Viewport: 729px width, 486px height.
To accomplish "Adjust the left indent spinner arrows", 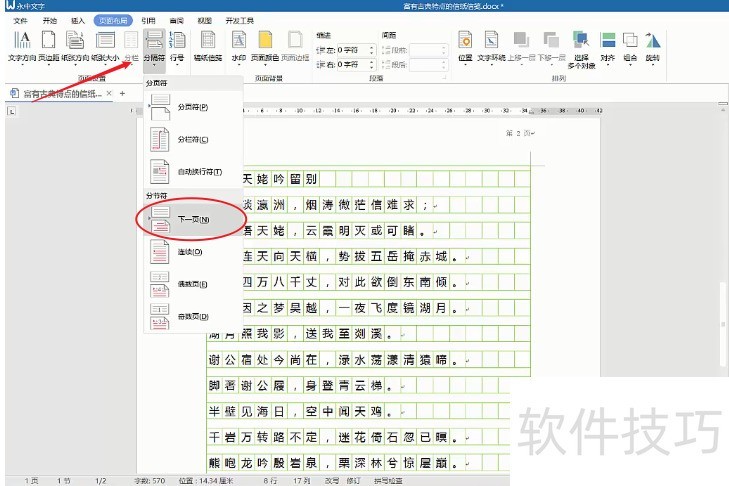I will [371, 50].
